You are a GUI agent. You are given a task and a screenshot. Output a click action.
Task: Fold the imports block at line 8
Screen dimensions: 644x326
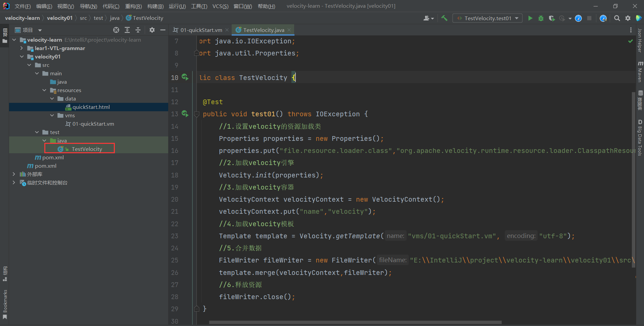(x=197, y=53)
